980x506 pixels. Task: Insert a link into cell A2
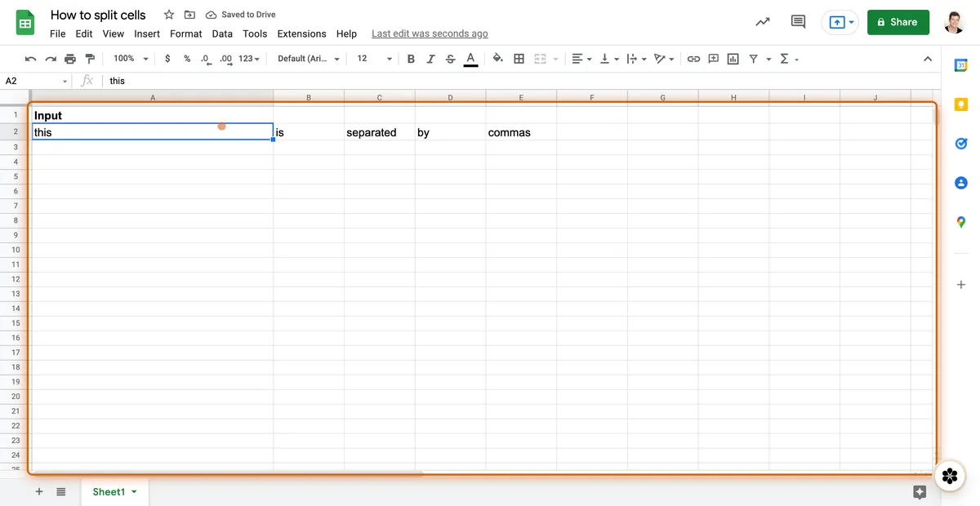click(x=693, y=58)
